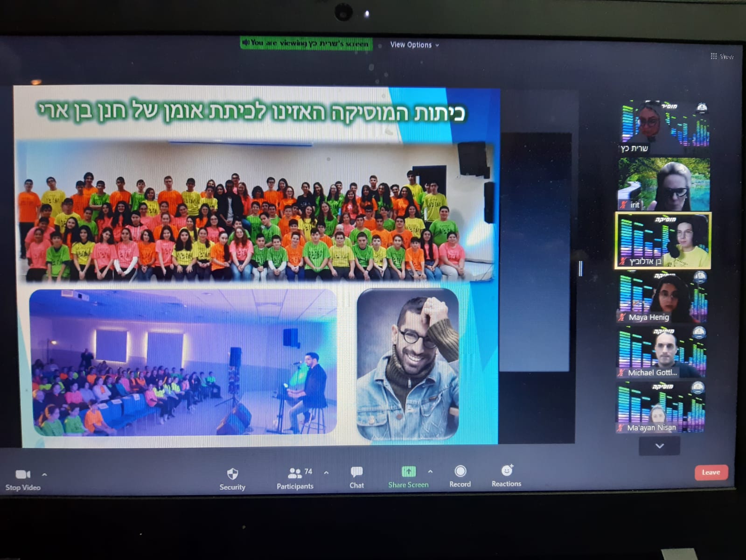Image resolution: width=746 pixels, height=560 pixels.
Task: Select irit participant video thumbnail
Action: 664,184
